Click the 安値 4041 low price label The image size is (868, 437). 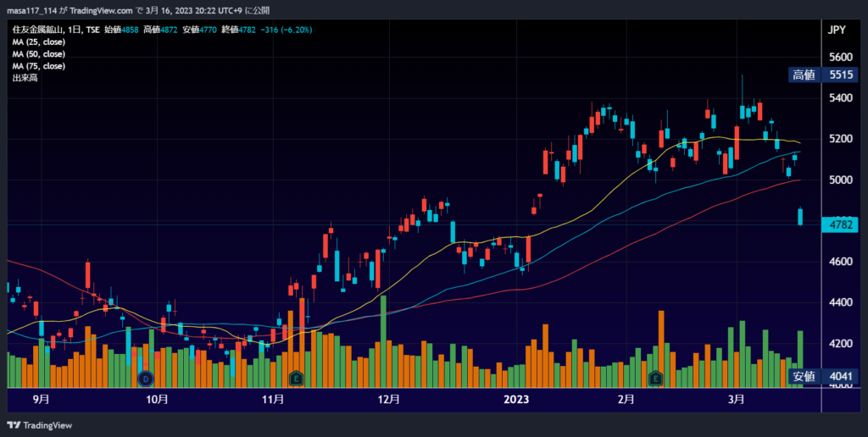coord(824,377)
